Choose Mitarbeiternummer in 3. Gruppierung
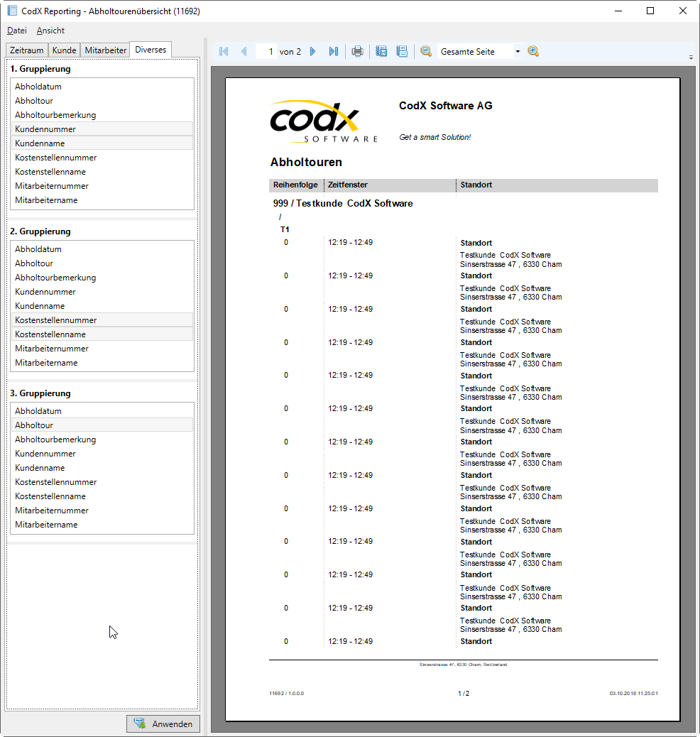 coord(102,510)
